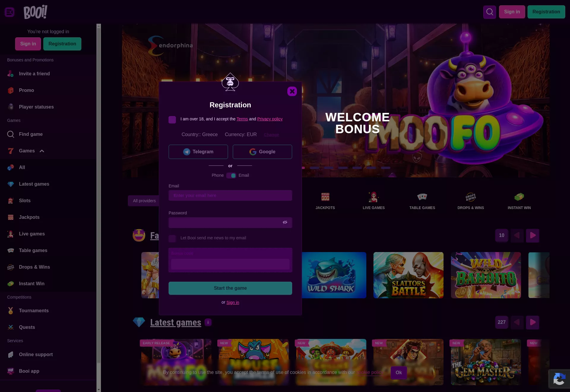570x392 pixels.
Task: Click the Privacy policy link
Action: [270, 119]
